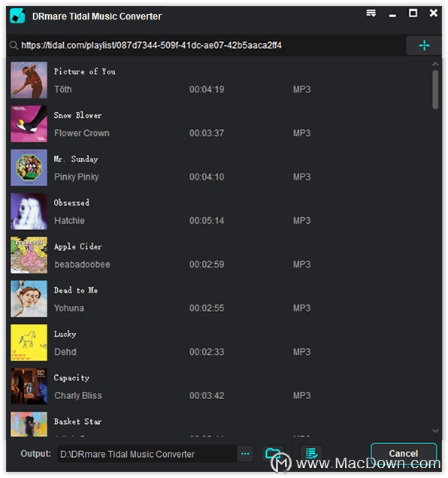Click the song title Apple Cider
This screenshot has height=478, width=448.
pos(77,247)
